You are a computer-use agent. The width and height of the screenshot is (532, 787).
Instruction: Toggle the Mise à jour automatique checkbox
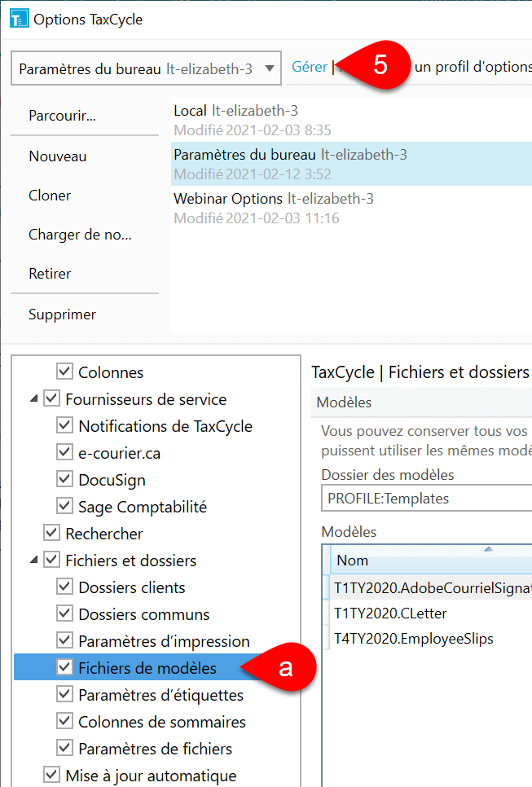pyautogui.click(x=51, y=775)
